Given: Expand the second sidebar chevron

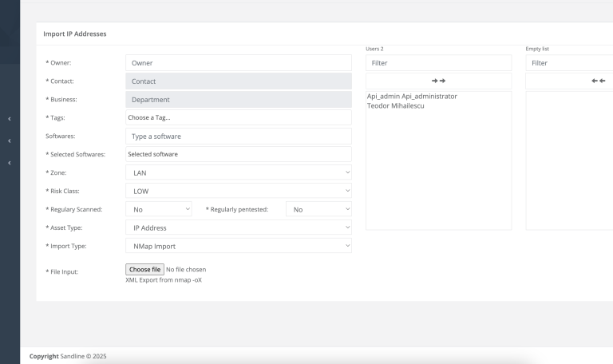Looking at the screenshot, I should tap(10, 140).
